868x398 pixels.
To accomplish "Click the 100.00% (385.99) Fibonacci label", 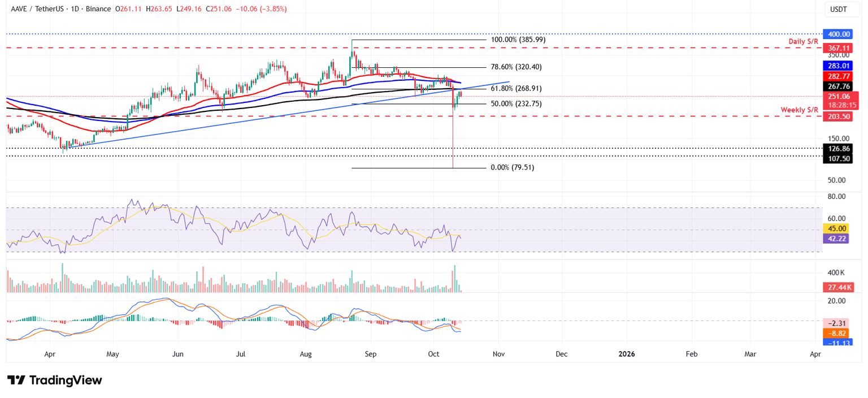I will coord(518,40).
